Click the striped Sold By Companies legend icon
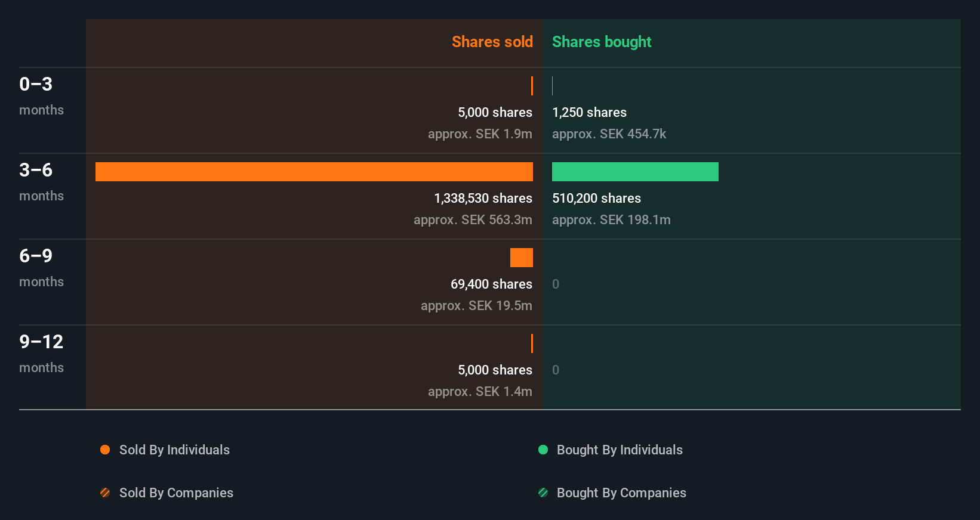980x520 pixels. [x=105, y=493]
